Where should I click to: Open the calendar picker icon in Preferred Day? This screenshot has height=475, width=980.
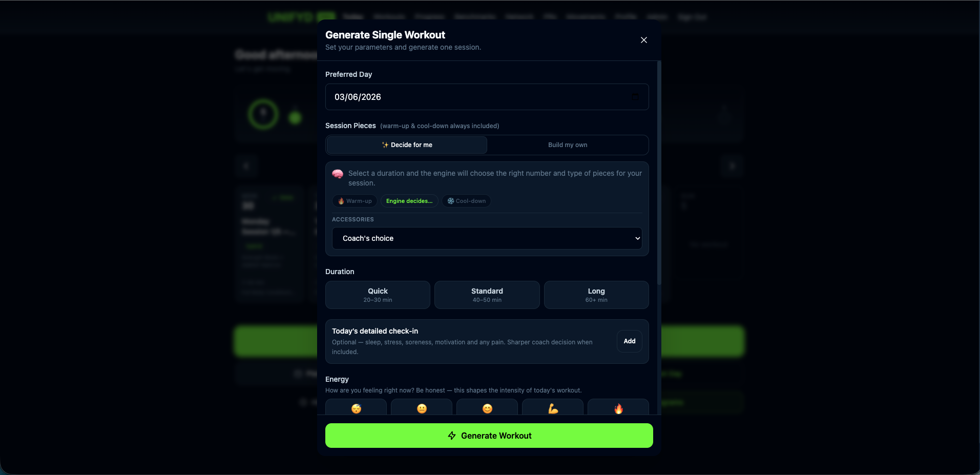[x=635, y=97]
